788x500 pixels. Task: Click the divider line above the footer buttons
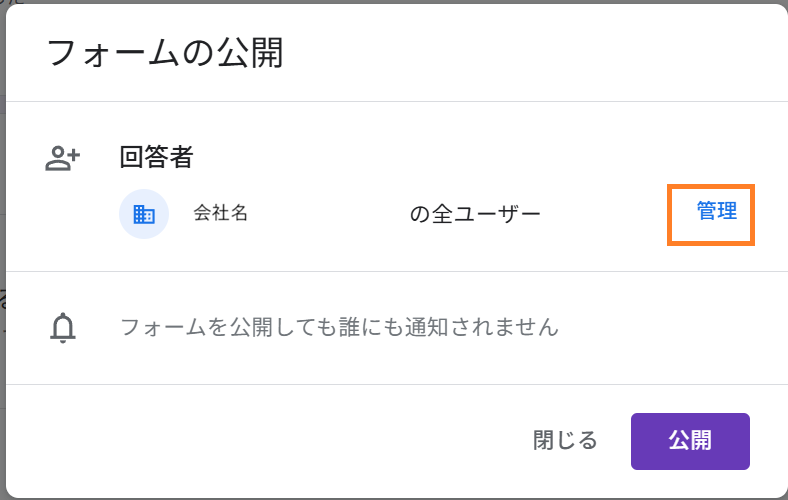click(394, 384)
